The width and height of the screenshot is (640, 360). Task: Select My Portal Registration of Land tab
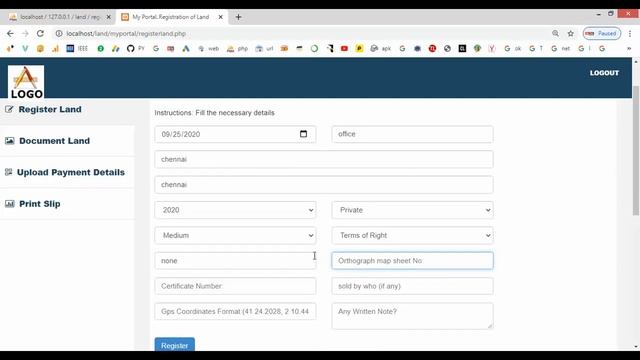171,17
